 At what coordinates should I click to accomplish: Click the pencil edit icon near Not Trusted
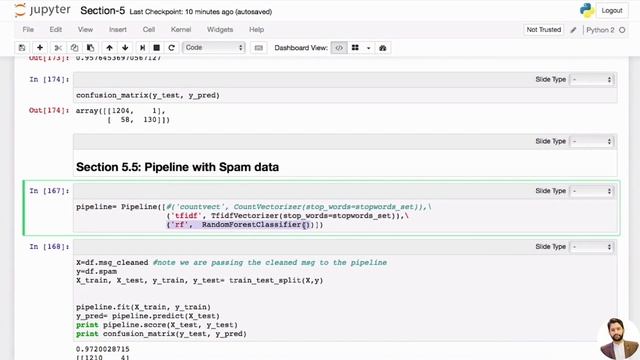pyautogui.click(x=573, y=30)
